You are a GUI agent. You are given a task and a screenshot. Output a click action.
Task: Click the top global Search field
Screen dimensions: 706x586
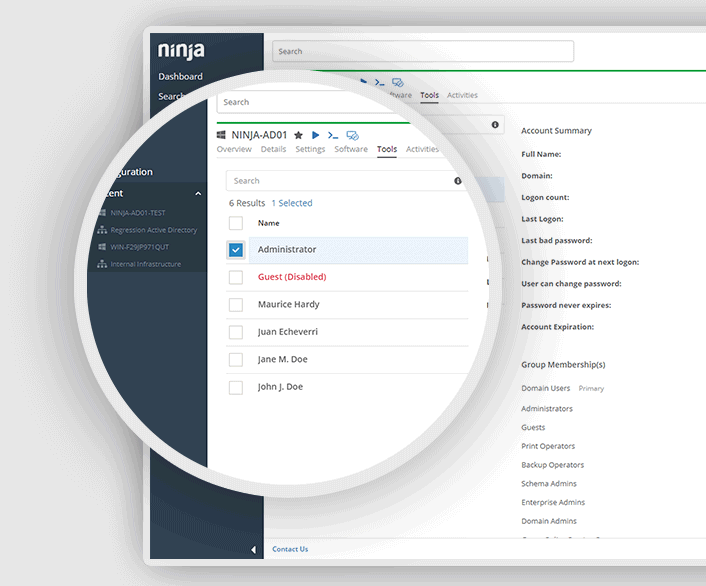click(x=423, y=51)
